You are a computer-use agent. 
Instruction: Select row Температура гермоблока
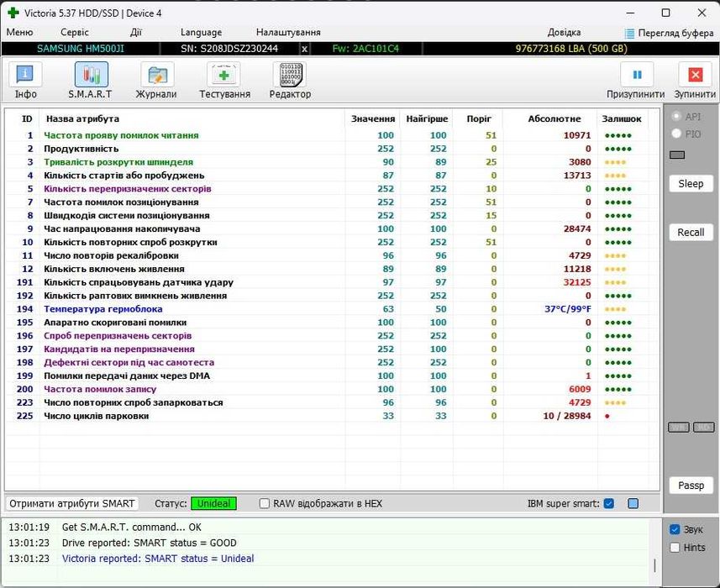333,309
